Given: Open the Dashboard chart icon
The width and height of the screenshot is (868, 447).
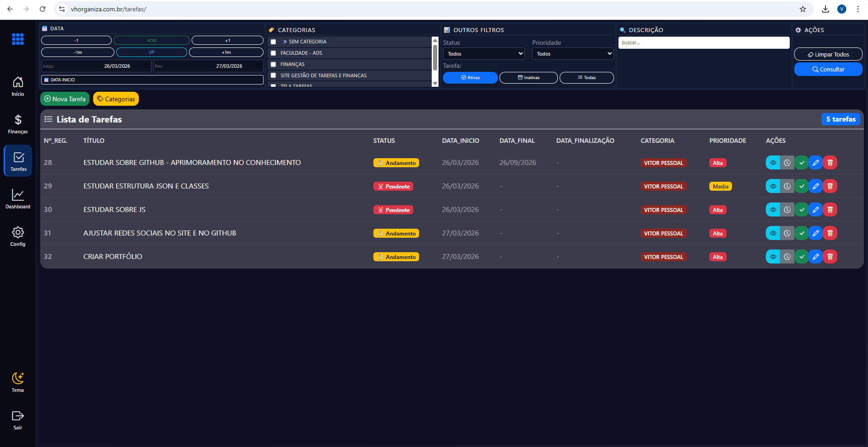Looking at the screenshot, I should click(x=18, y=199).
